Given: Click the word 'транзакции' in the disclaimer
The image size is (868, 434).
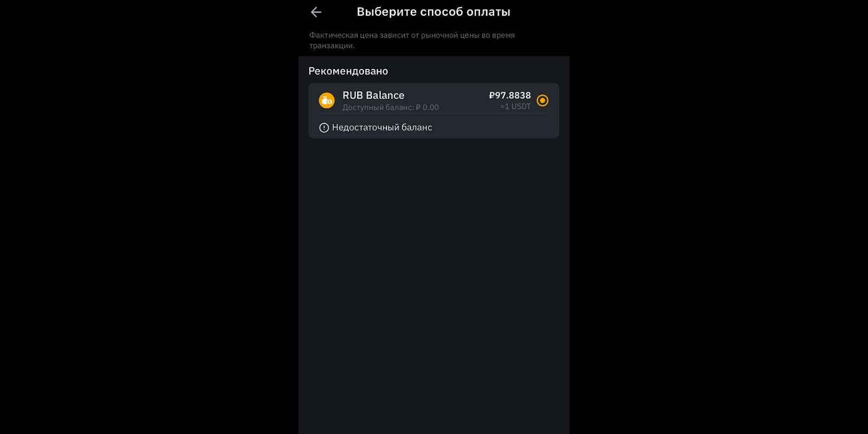Looking at the screenshot, I should point(331,46).
